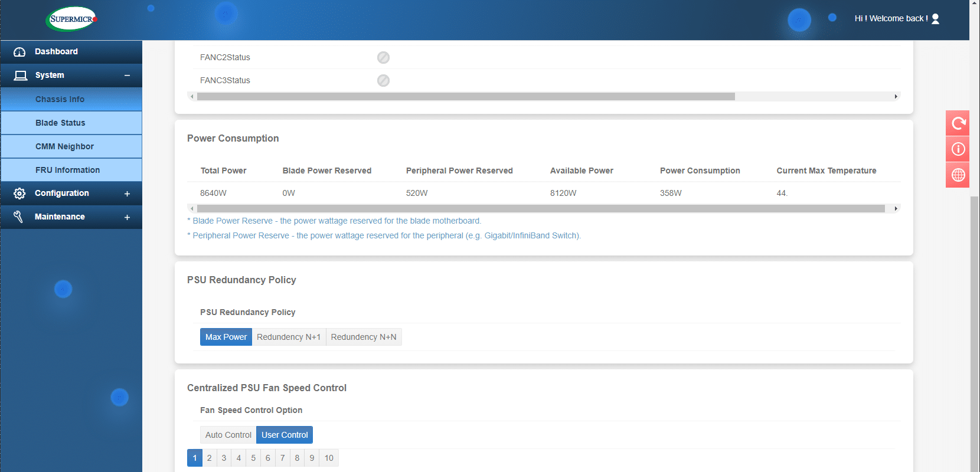
Task: Click Centralized PSU Fan Speed Control heading
Action: pos(267,388)
